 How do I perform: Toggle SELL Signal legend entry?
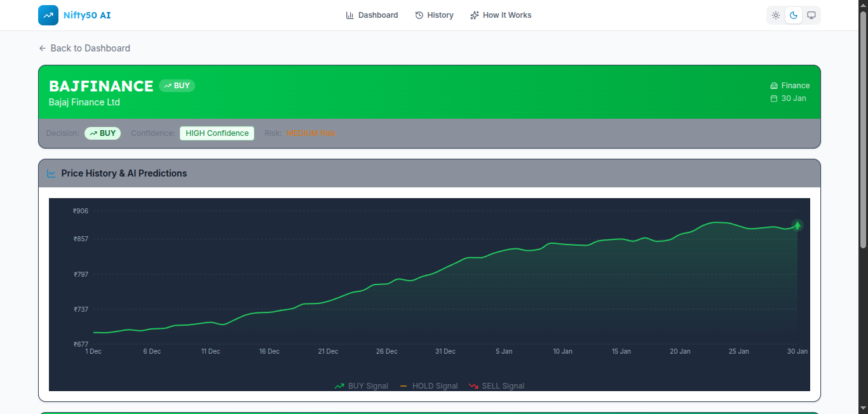(496, 386)
